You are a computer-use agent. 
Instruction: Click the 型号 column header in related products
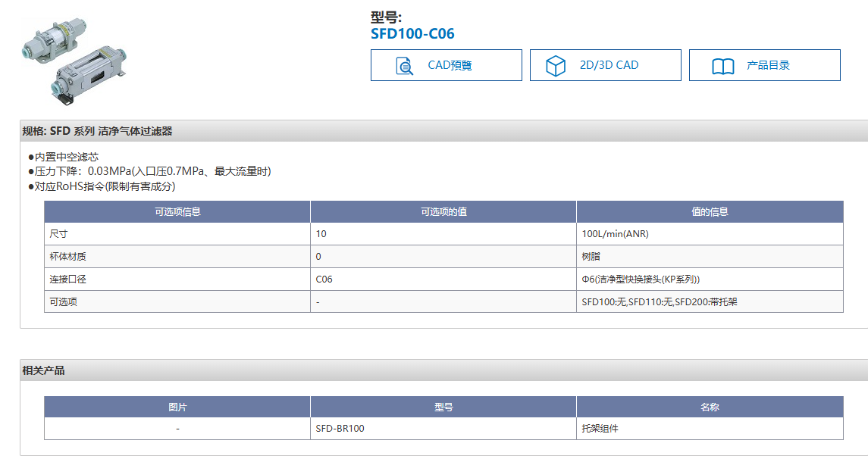(443, 407)
